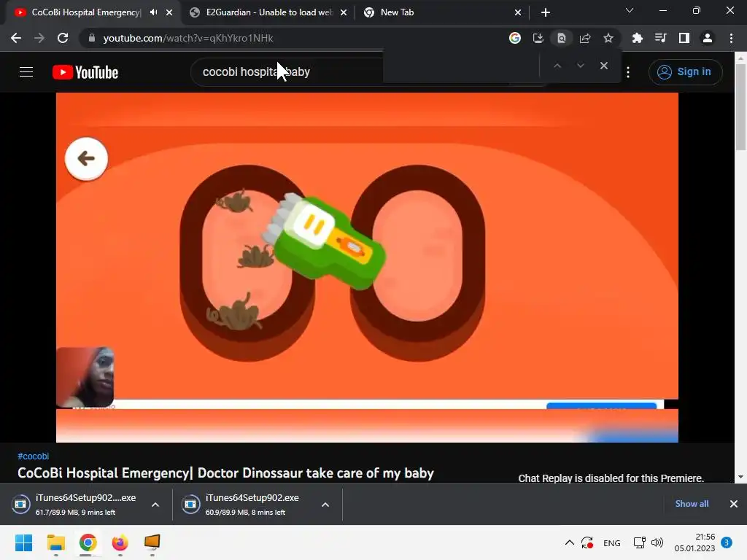Close the E2Guardian tab
This screenshot has width=747, height=560.
coord(344,12)
